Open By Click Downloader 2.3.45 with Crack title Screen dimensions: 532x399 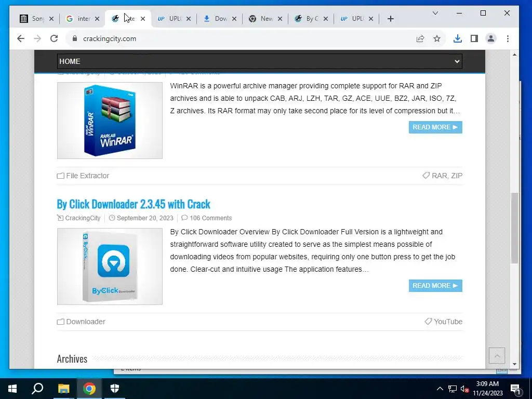click(134, 204)
